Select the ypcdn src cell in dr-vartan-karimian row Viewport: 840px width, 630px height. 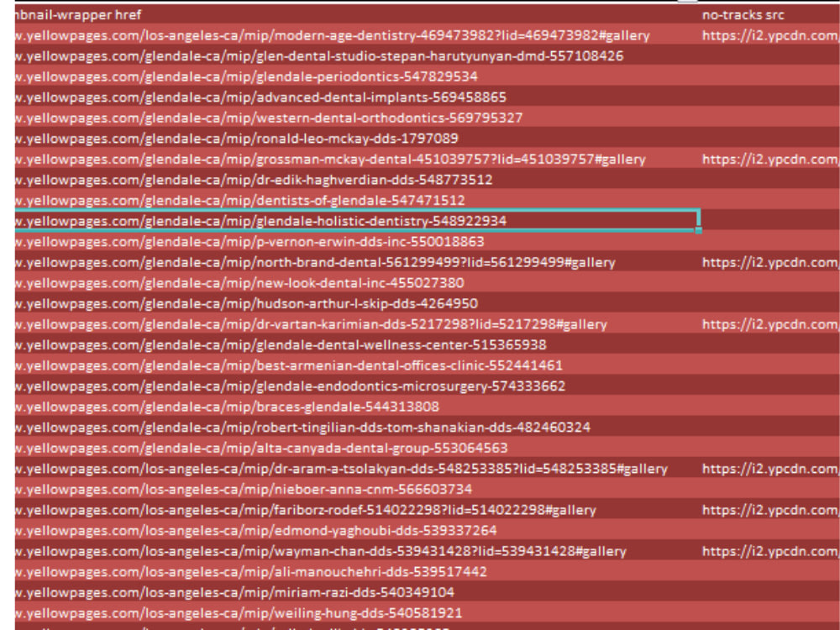[769, 324]
